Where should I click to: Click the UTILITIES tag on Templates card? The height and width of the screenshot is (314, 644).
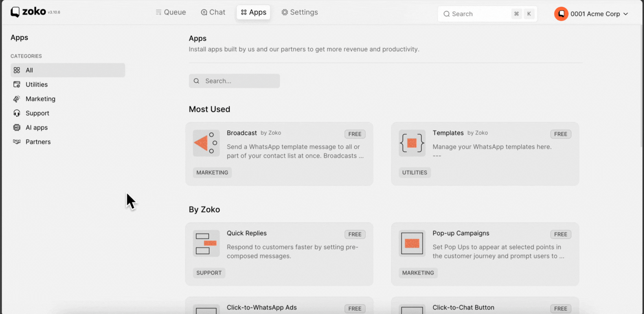pyautogui.click(x=415, y=173)
